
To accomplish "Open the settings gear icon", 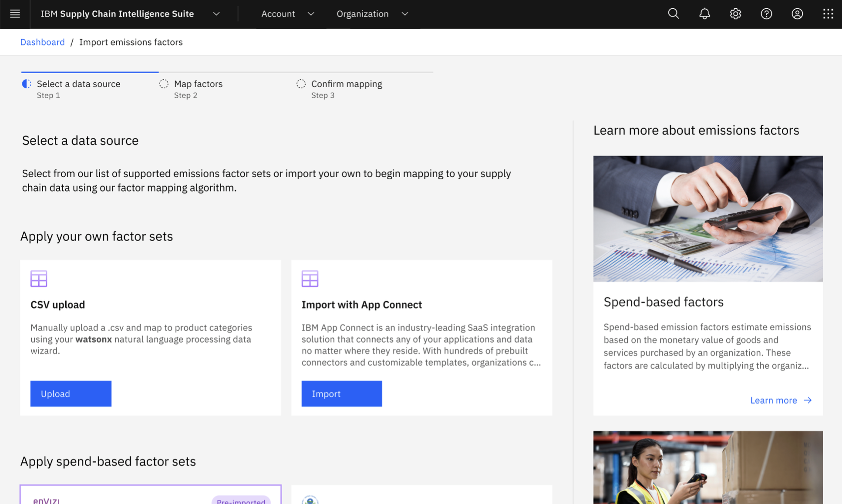I will (x=735, y=14).
